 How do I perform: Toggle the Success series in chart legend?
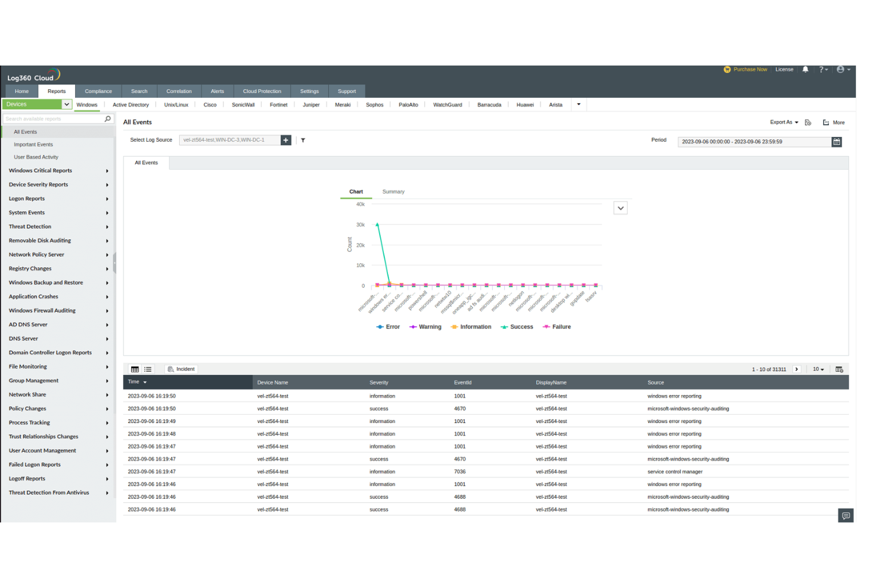coord(517,327)
